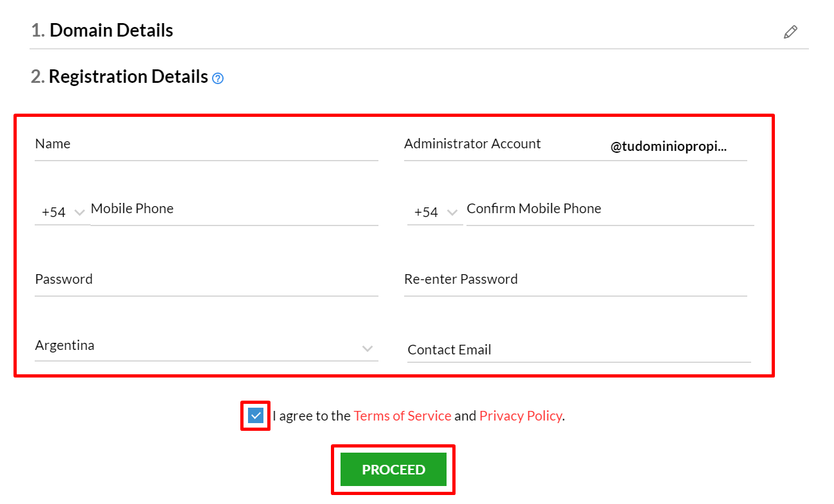Click into the Password field
The image size is (834, 504).
[x=206, y=281]
